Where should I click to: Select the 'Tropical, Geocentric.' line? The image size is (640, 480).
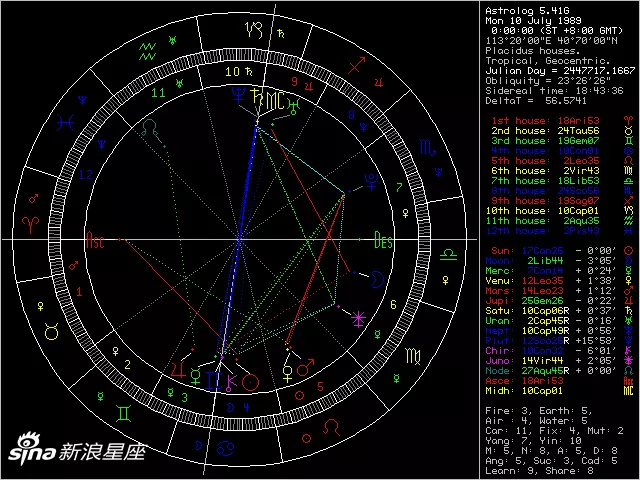click(x=547, y=61)
